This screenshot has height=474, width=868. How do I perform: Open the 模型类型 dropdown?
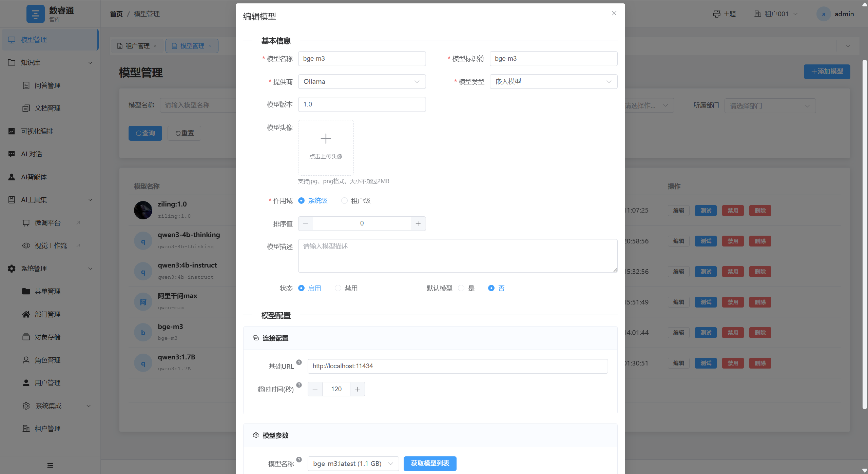pyautogui.click(x=553, y=82)
